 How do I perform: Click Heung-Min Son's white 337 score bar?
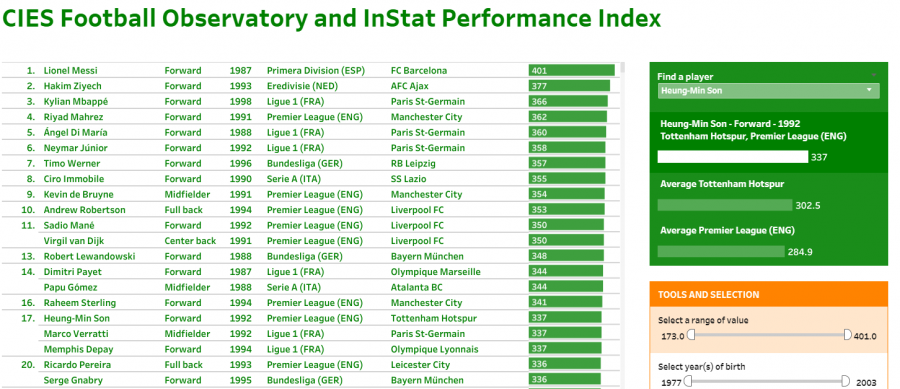(x=733, y=157)
